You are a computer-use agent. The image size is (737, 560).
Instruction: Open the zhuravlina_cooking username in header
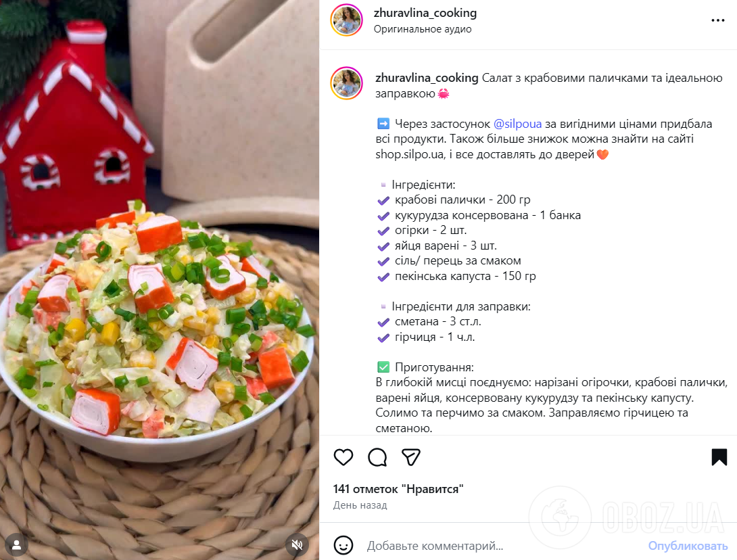click(x=425, y=13)
